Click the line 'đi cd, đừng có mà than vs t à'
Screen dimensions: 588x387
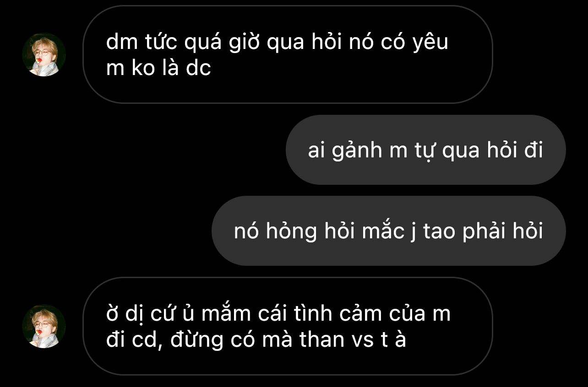tap(256, 340)
